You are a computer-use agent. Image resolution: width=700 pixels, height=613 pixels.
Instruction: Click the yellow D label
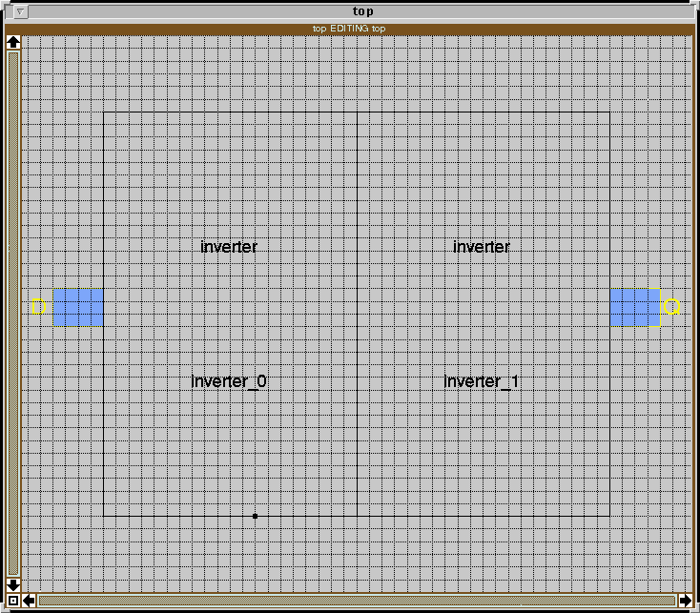(39, 307)
